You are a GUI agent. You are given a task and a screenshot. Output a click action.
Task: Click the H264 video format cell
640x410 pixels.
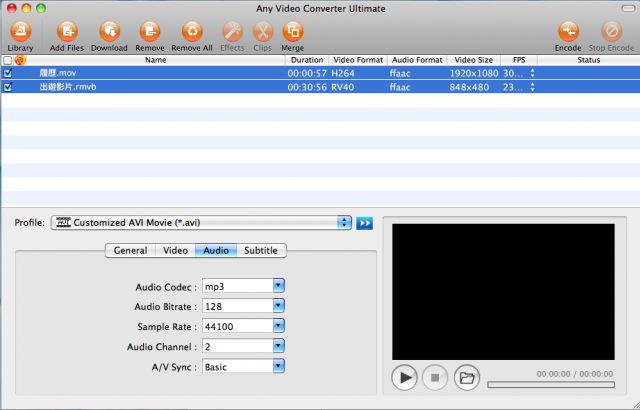tap(343, 73)
